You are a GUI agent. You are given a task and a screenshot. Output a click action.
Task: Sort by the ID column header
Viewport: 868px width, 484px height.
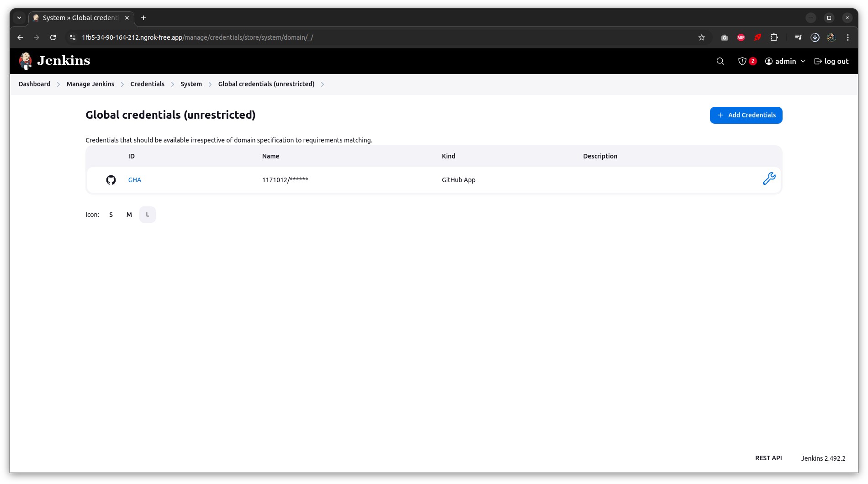132,156
